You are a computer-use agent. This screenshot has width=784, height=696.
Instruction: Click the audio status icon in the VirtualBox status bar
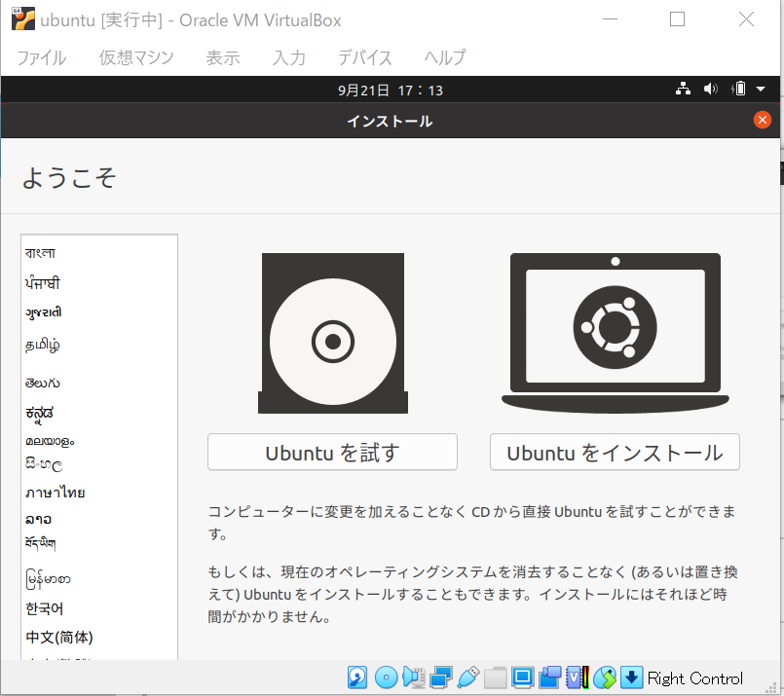(414, 678)
